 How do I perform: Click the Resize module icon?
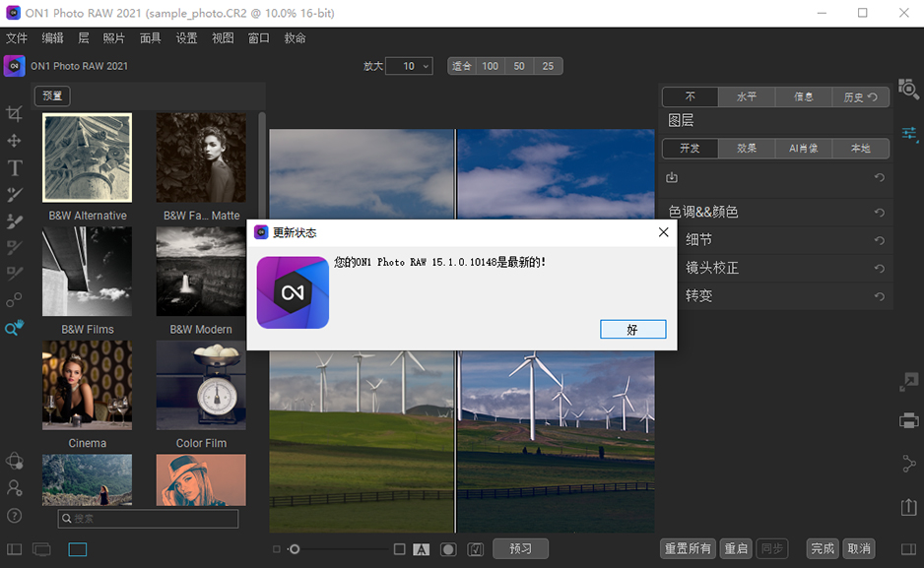(x=908, y=382)
